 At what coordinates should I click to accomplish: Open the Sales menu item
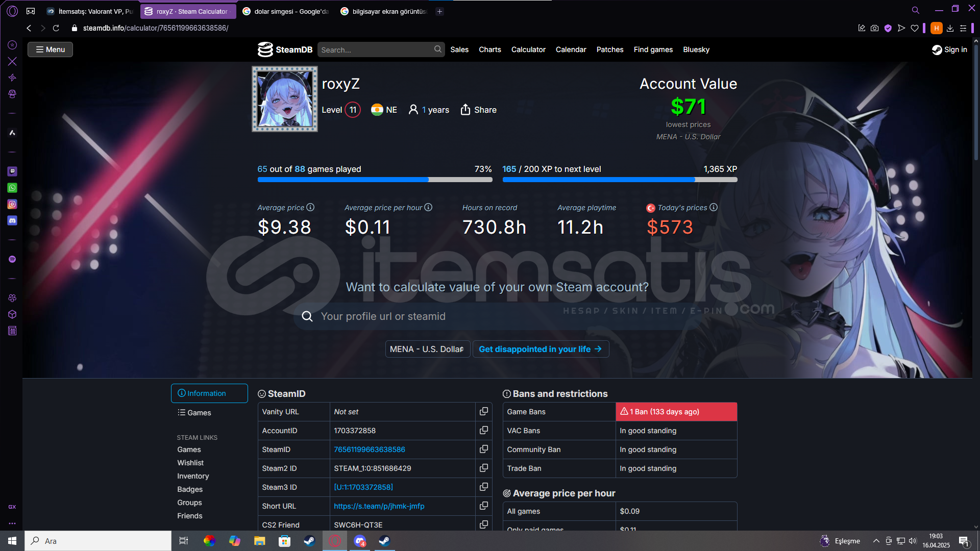pyautogui.click(x=459, y=49)
